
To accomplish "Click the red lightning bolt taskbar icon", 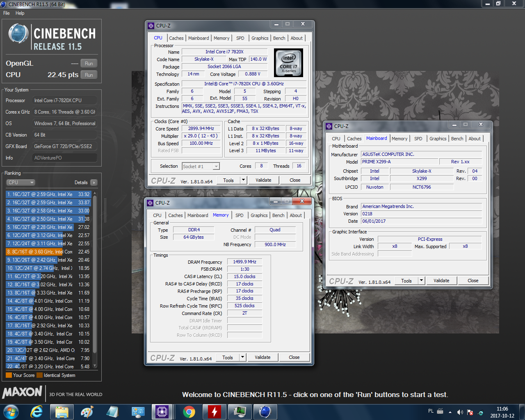I will 214,411.
